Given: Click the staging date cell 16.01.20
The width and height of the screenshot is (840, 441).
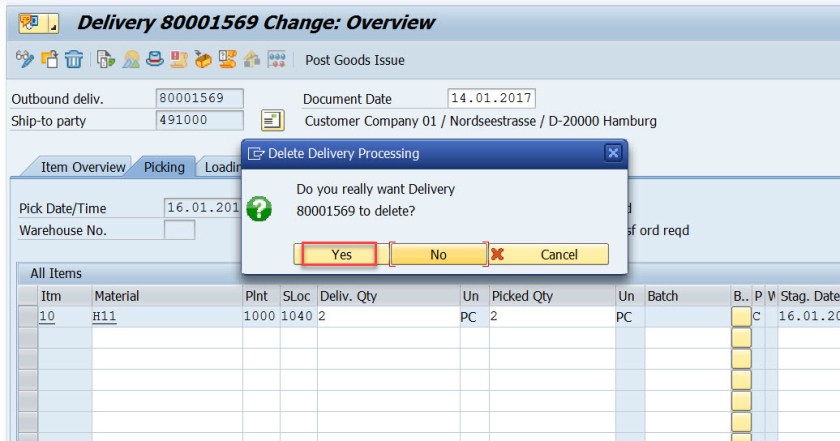Looking at the screenshot, I should click(x=809, y=316).
